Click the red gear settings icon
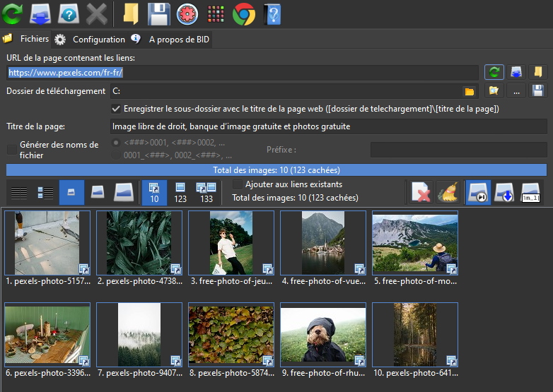553x392 pixels. 186,13
